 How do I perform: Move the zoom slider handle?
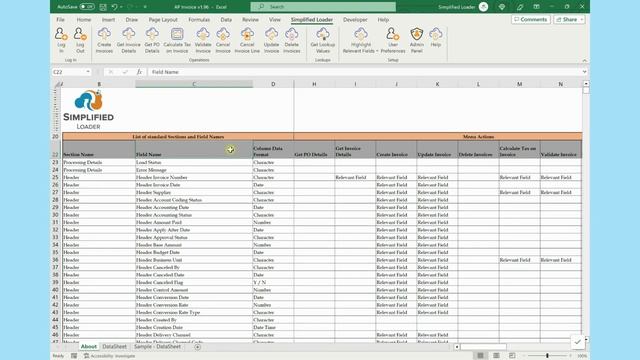[547, 356]
